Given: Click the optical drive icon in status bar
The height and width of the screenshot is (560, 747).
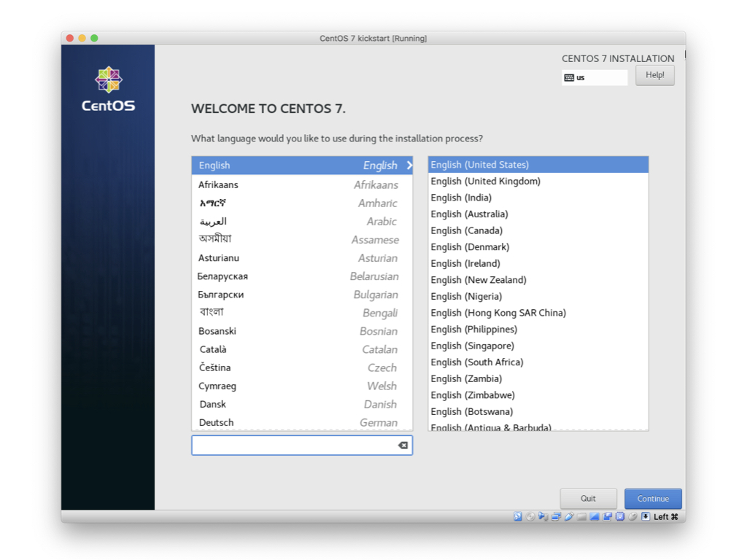Looking at the screenshot, I should click(530, 516).
